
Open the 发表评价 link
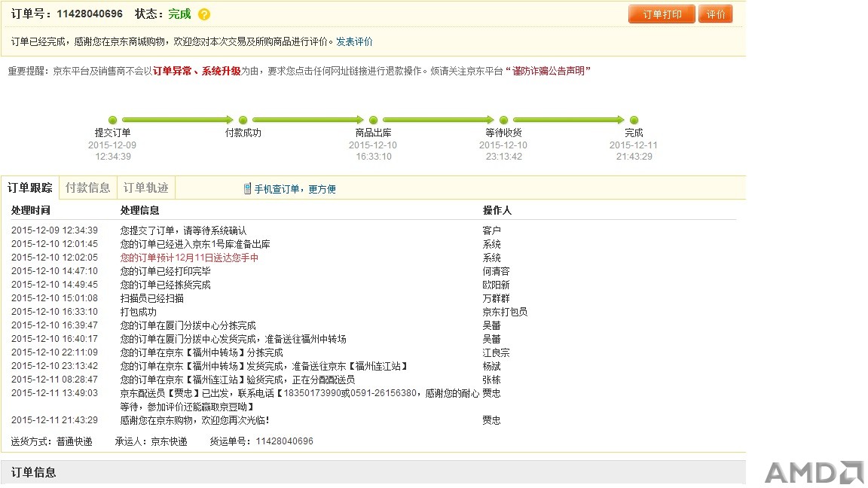click(x=354, y=41)
